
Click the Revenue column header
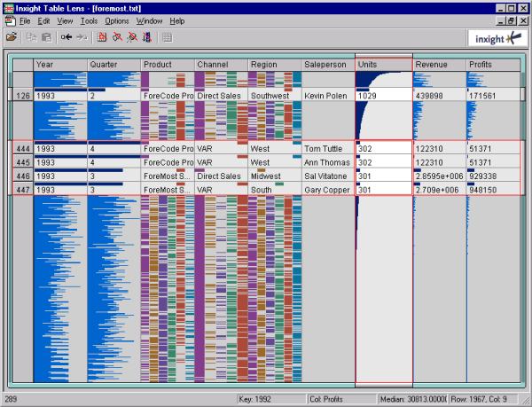(440, 65)
